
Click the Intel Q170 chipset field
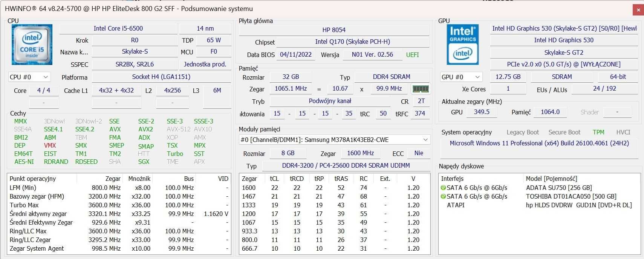pyautogui.click(x=353, y=42)
